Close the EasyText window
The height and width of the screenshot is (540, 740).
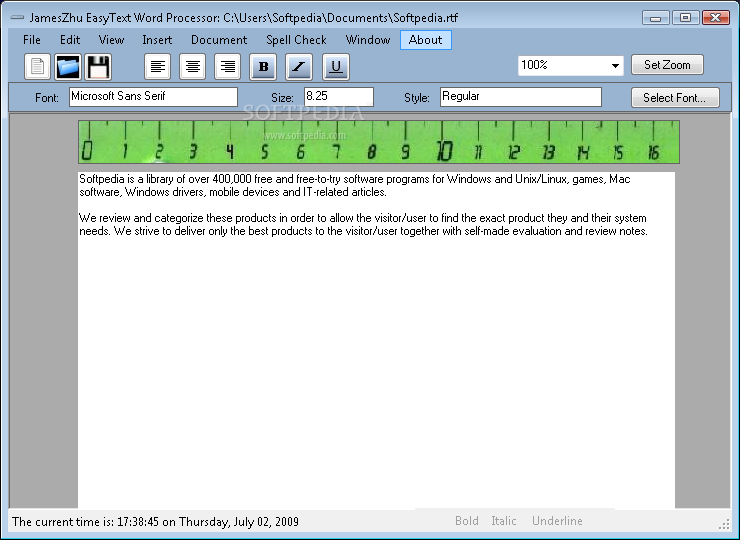715,18
